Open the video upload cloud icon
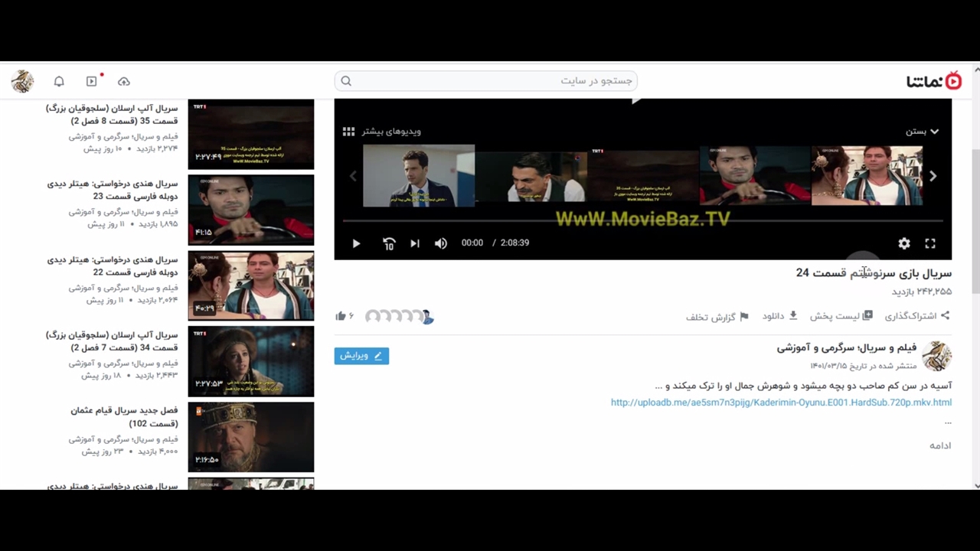The image size is (980, 551). (x=123, y=81)
